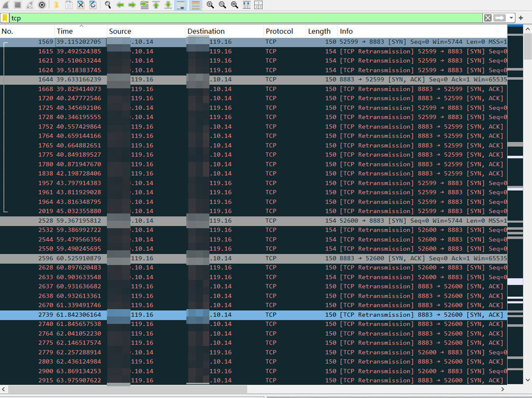Jump to the last packet

[x=168, y=5]
